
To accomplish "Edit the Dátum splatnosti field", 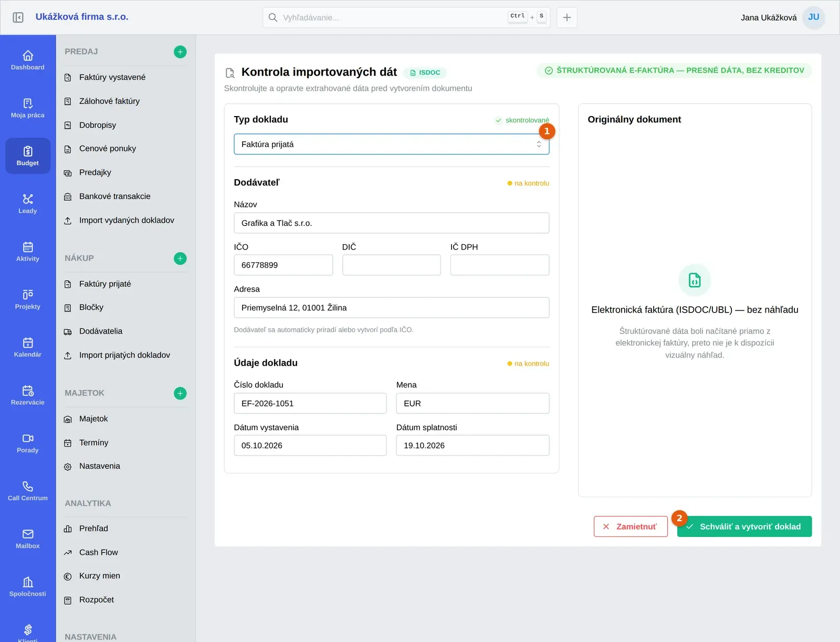I will 472,445.
